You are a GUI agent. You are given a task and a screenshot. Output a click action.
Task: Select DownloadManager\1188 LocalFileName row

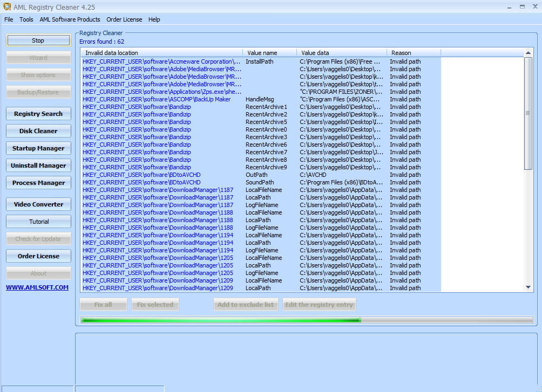(x=261, y=212)
